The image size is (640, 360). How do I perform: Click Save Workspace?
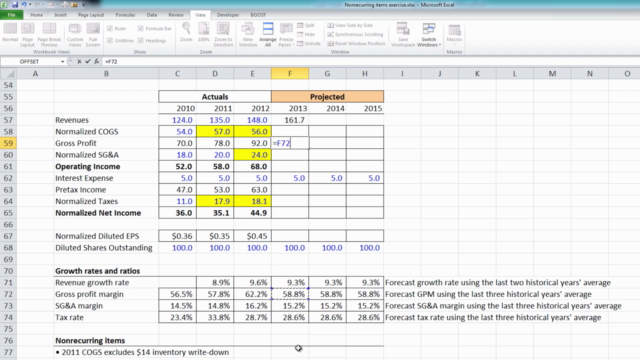403,34
